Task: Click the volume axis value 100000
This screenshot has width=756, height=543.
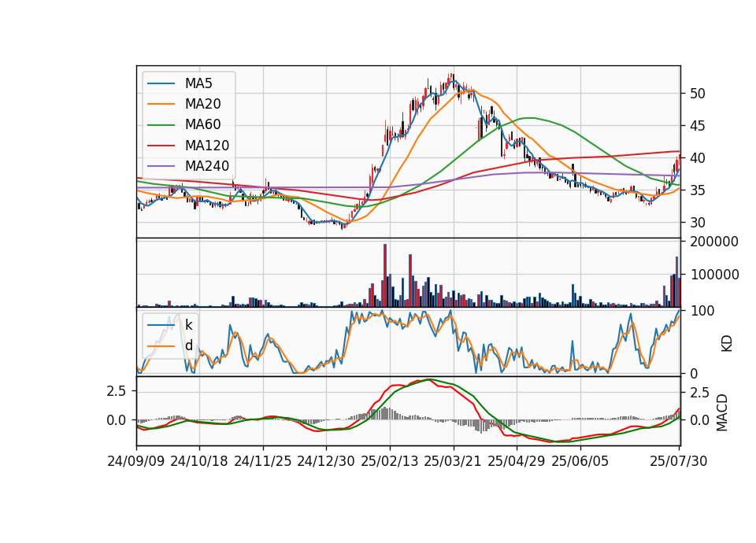Action: (714, 275)
